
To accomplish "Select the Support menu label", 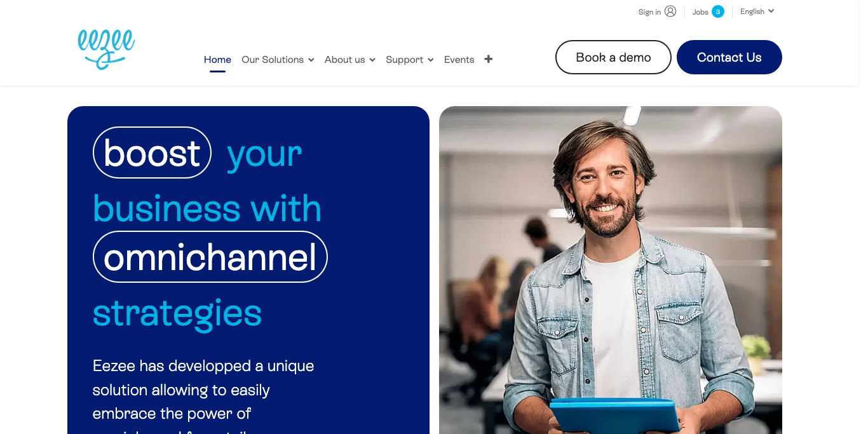I will [x=404, y=60].
